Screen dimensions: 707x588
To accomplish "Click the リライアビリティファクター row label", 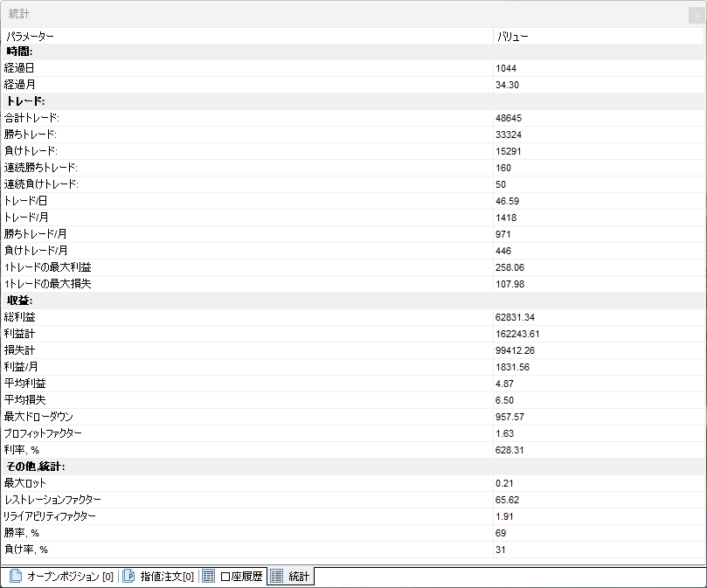I will point(50,516).
